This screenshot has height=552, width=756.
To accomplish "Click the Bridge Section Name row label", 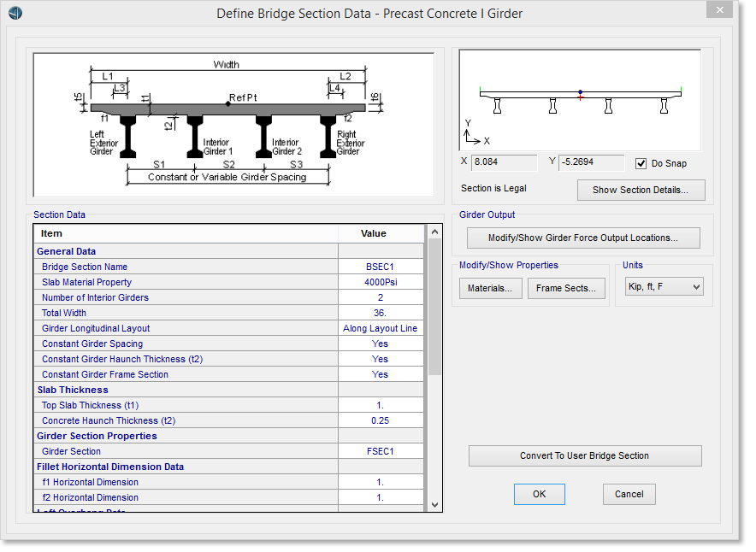I will (x=85, y=267).
